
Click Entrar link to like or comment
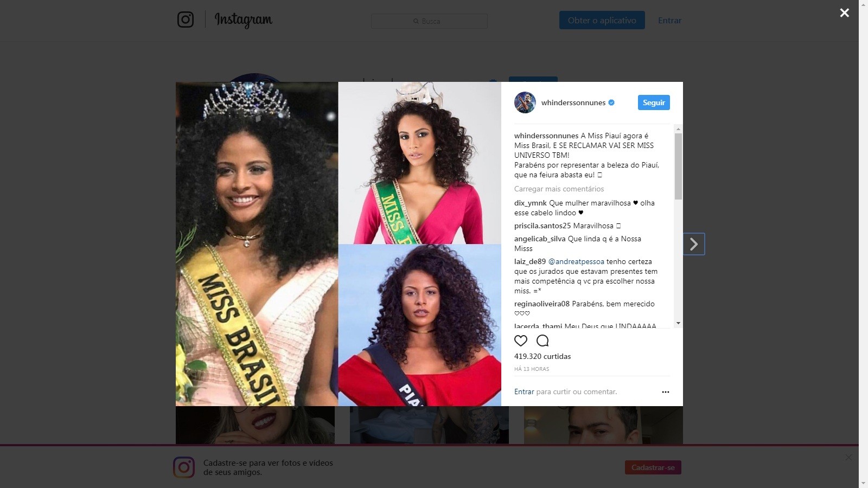(524, 391)
